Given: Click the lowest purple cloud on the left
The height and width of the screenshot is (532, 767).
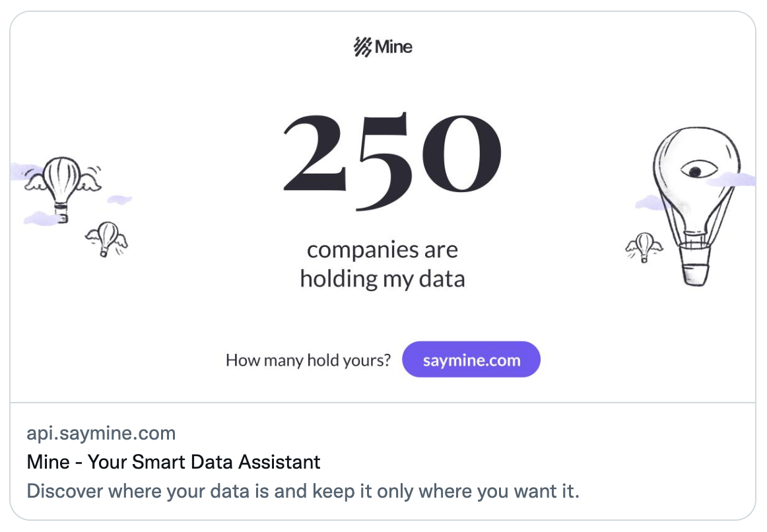Looking at the screenshot, I should [40, 218].
